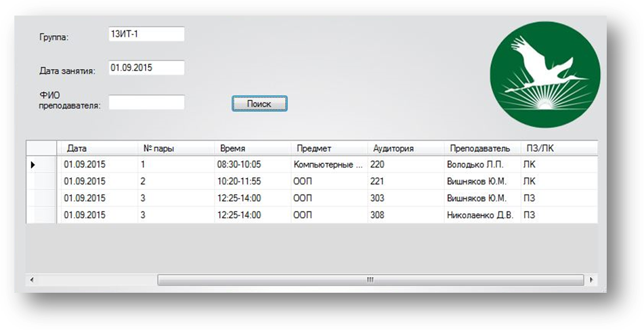Image resolution: width=644 pixels, height=330 pixels.
Task: Sort by the Предмет column header
Action: [329, 148]
